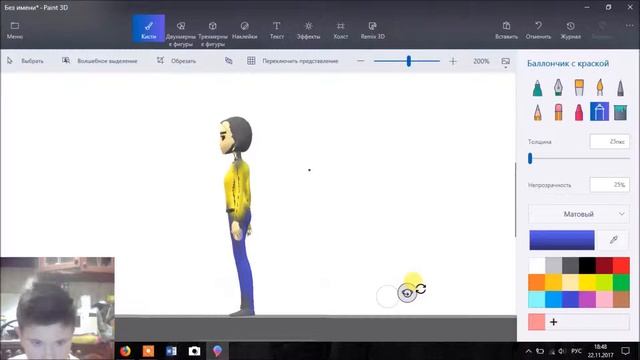Select the oil brush tool
This screenshot has height=360, width=640.
(579, 88)
